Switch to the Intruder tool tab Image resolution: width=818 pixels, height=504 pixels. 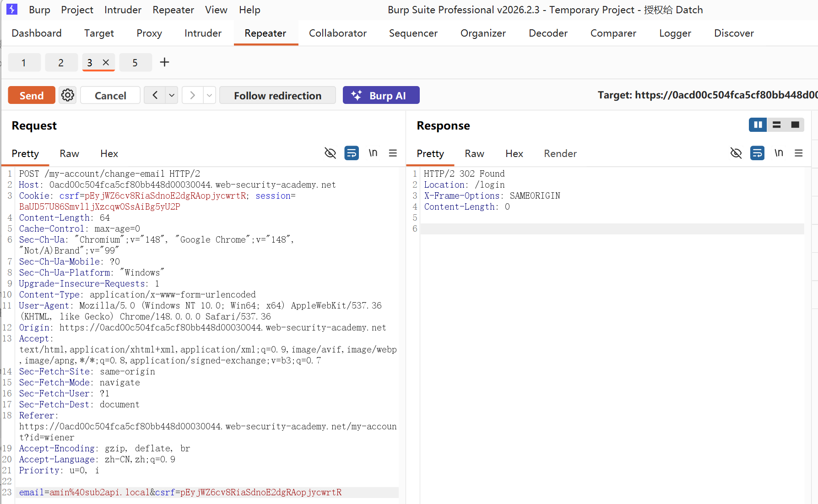[203, 33]
